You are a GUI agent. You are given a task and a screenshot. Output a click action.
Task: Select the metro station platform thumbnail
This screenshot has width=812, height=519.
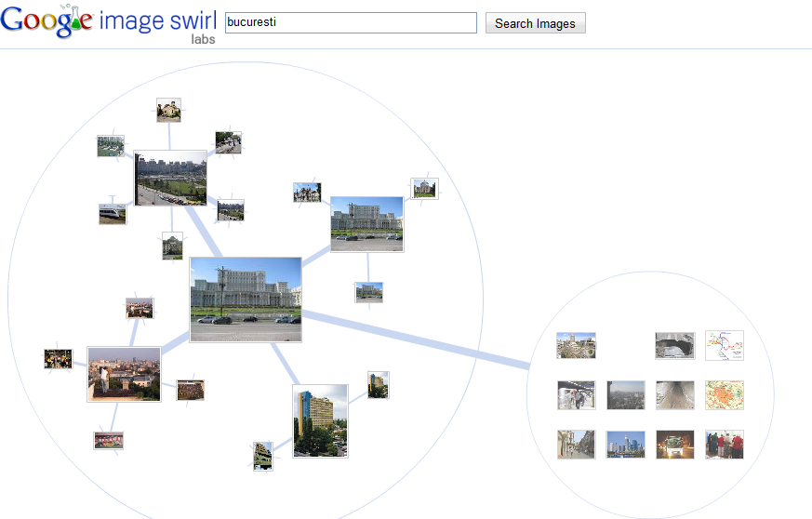coord(577,395)
